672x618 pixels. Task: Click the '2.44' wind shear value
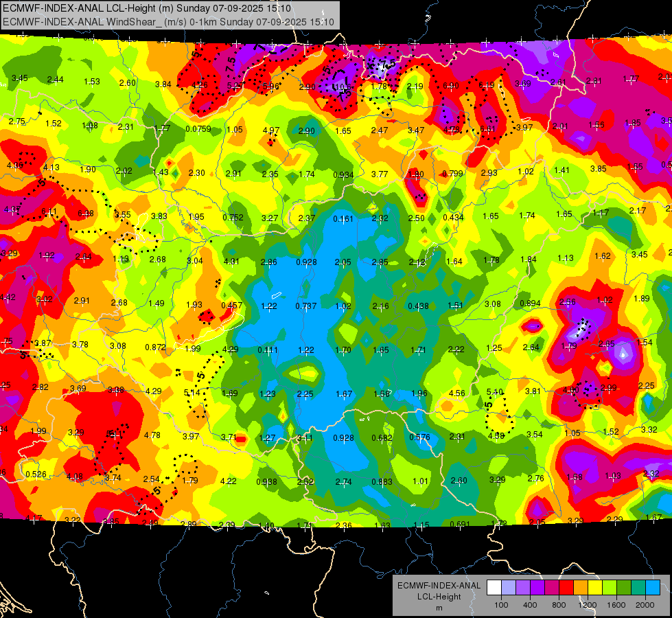point(56,80)
